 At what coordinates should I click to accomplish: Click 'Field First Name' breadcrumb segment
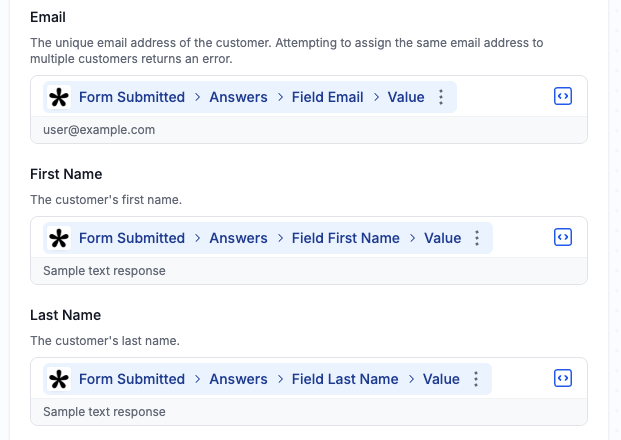tap(345, 238)
